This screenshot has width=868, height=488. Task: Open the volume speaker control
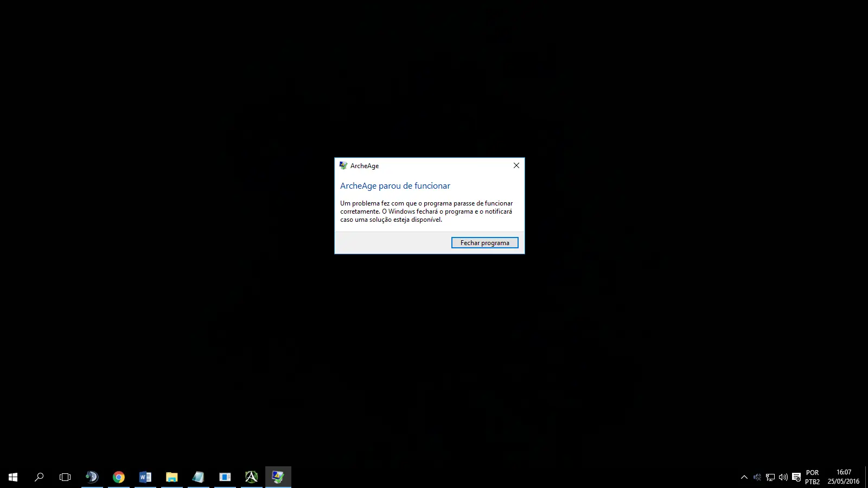click(783, 477)
